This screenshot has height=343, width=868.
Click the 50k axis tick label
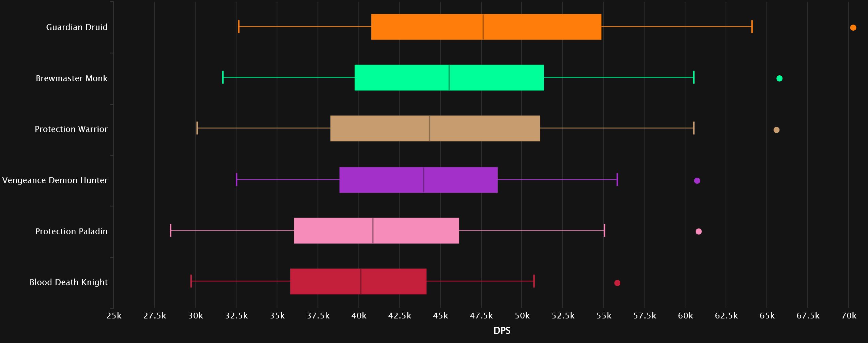pos(522,316)
